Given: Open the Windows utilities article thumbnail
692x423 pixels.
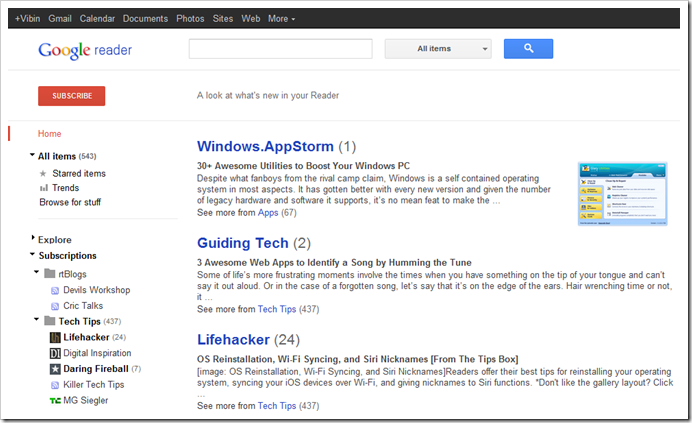Looking at the screenshot, I should click(x=622, y=194).
